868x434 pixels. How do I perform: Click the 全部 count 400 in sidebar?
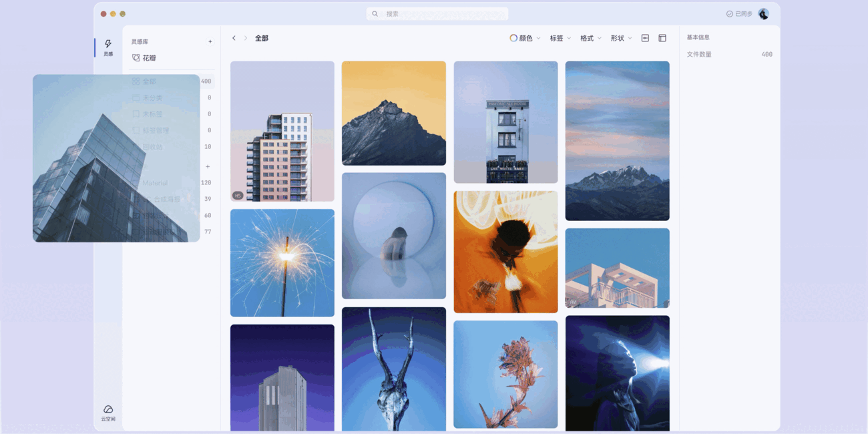click(x=206, y=81)
